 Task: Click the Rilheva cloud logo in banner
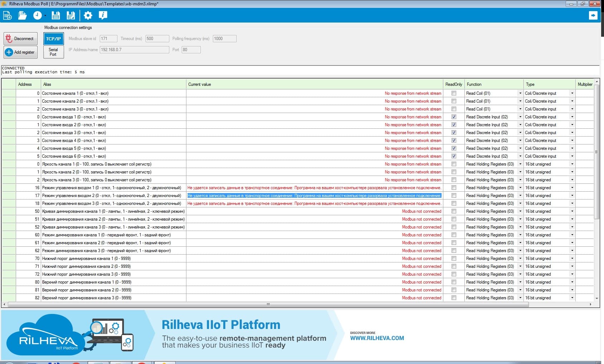point(45,335)
